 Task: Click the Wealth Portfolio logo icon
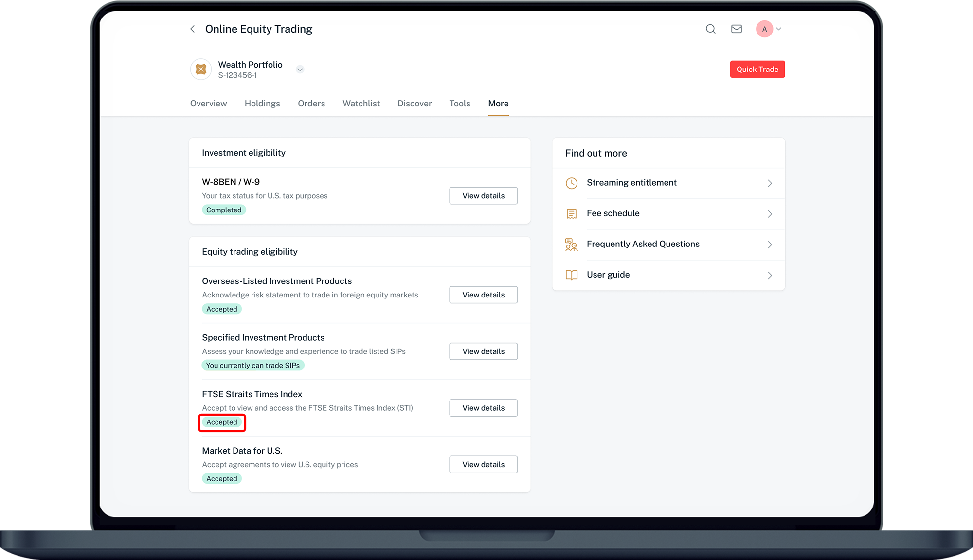(201, 70)
